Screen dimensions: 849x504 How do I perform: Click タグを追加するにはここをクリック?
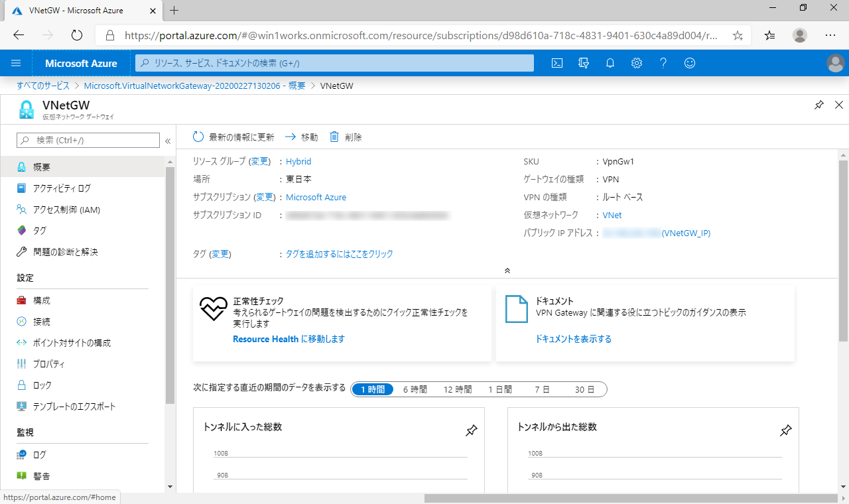click(340, 254)
